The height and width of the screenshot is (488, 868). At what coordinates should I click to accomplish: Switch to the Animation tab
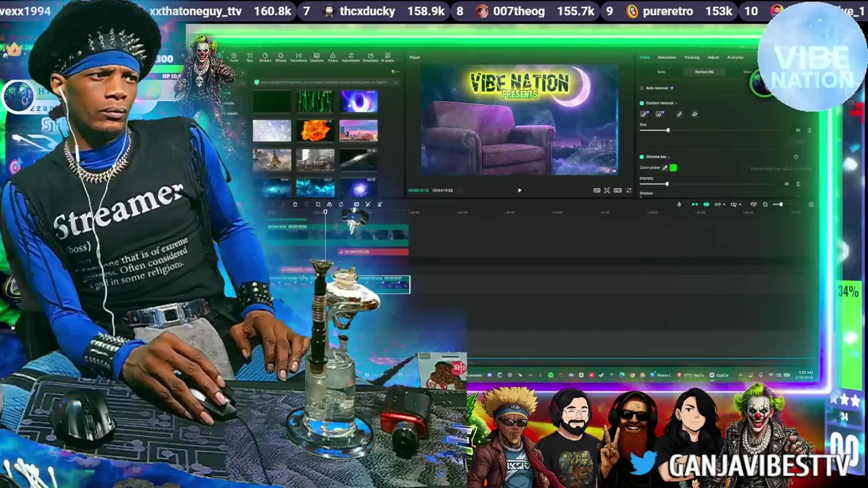pos(667,58)
